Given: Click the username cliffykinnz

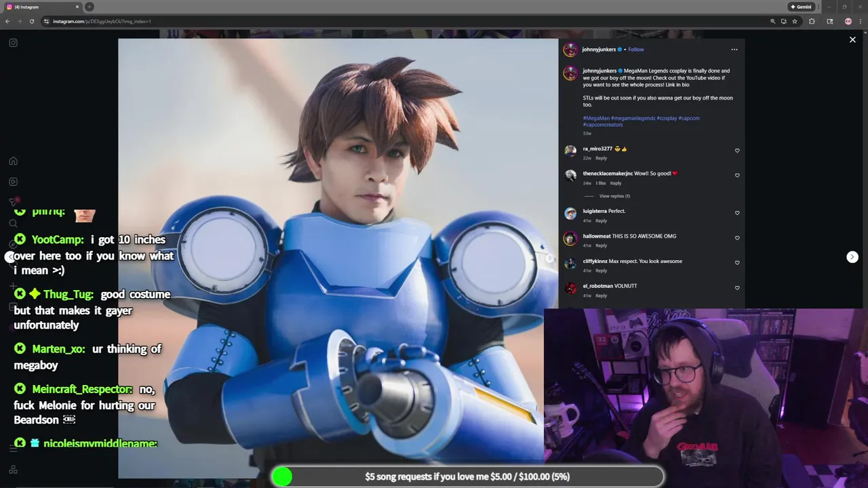Looking at the screenshot, I should point(595,261).
